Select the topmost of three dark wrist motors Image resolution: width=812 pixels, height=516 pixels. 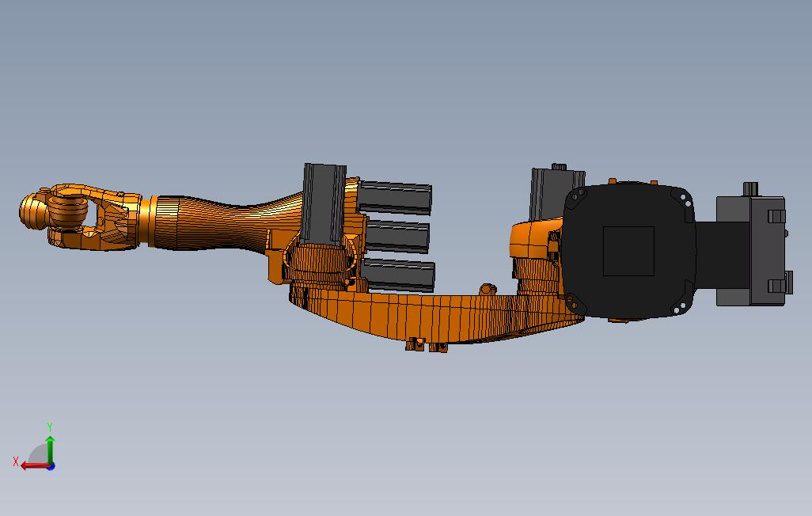pos(395,197)
